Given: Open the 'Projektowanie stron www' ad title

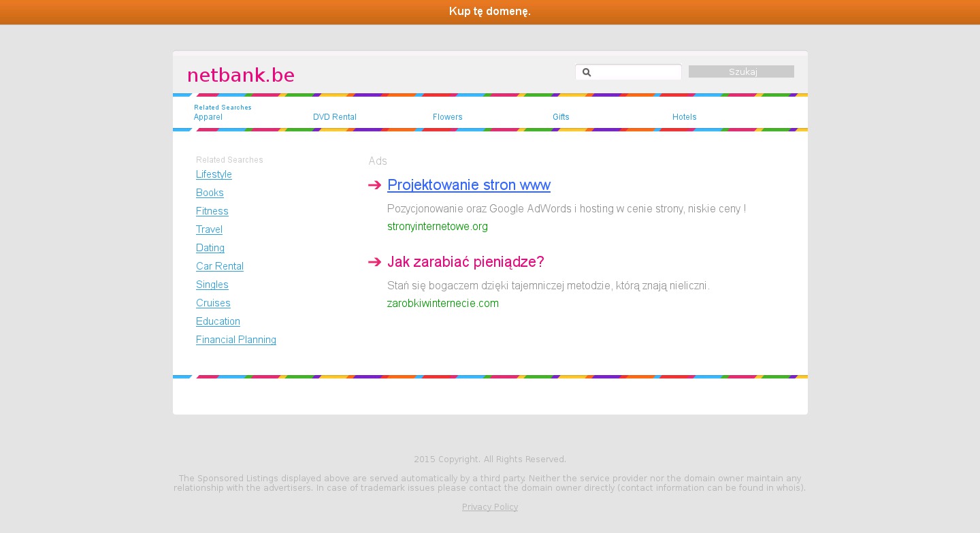Looking at the screenshot, I should (468, 185).
